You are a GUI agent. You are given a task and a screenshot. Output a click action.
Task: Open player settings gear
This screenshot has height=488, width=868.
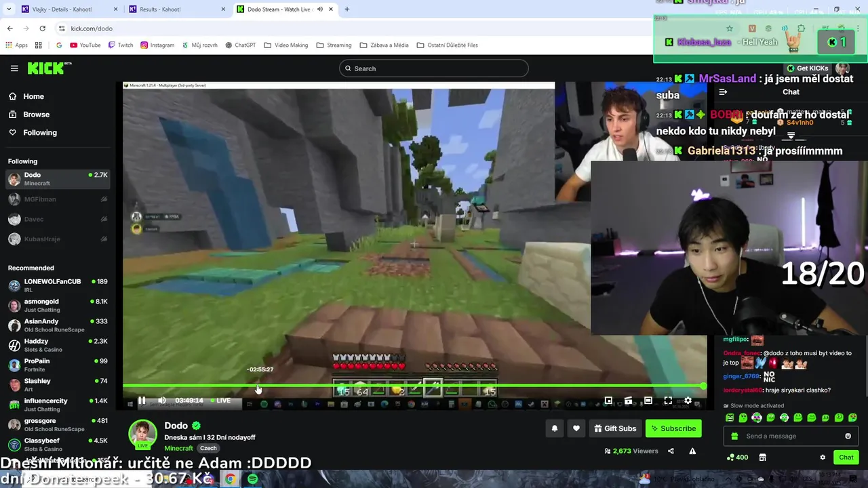[x=688, y=401]
